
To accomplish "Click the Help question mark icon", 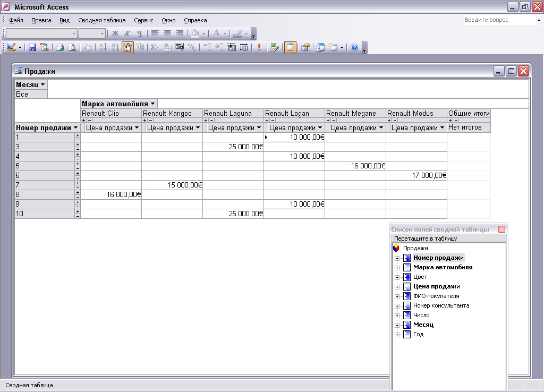I will [x=354, y=47].
